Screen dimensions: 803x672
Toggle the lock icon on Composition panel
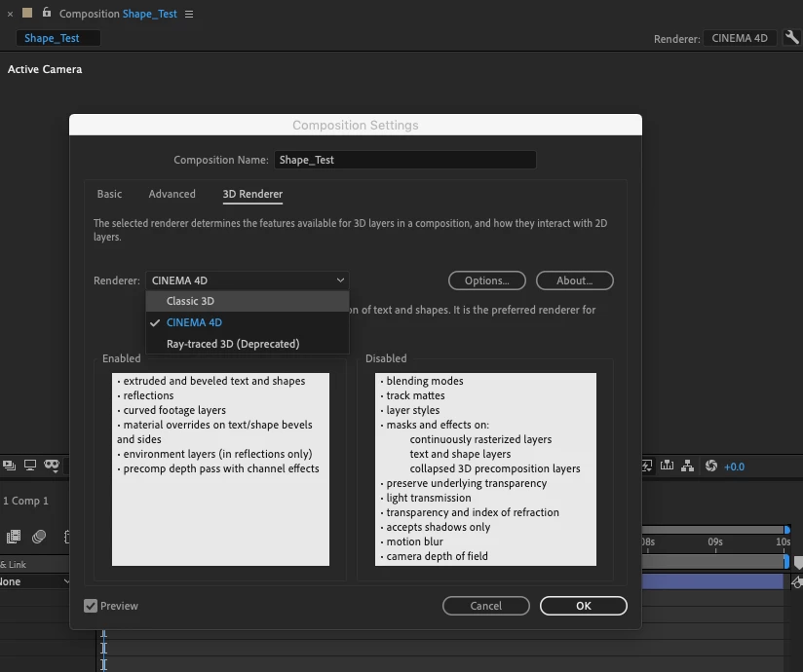tap(47, 13)
